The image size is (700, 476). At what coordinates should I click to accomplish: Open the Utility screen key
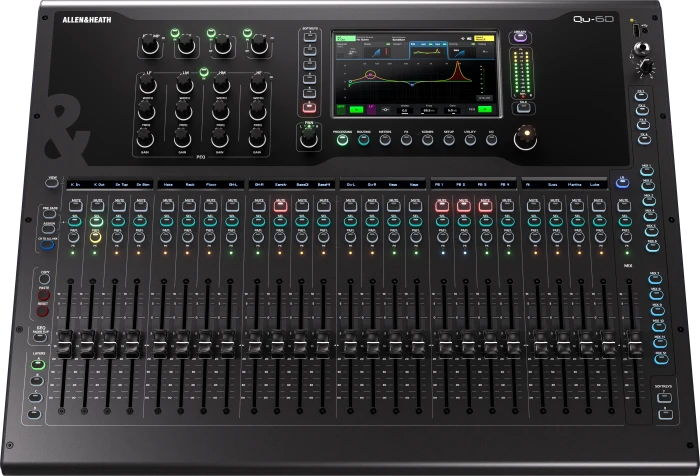(x=470, y=140)
